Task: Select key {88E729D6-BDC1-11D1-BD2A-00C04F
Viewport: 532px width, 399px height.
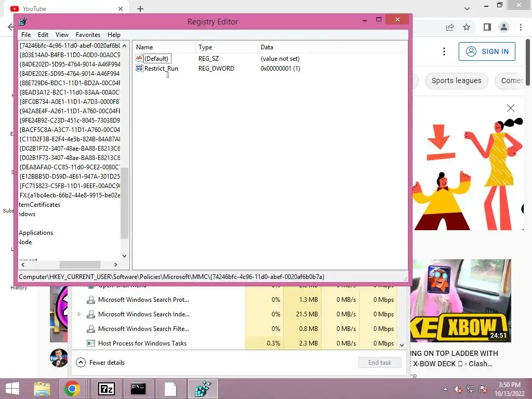Action: 70,83
